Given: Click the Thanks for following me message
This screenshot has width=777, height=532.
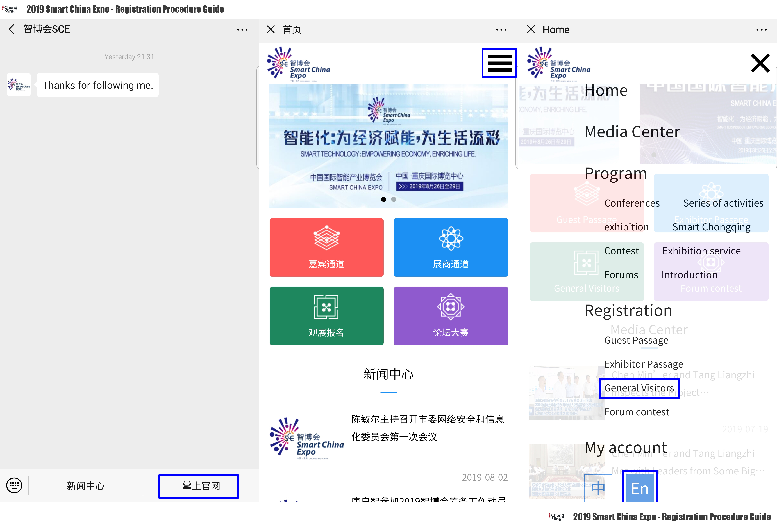Looking at the screenshot, I should point(98,85).
